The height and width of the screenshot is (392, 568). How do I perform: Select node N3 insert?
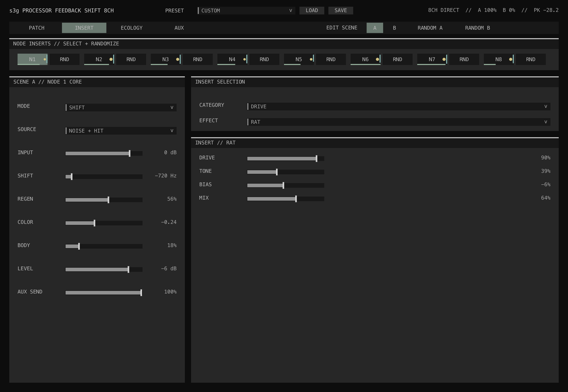pyautogui.click(x=166, y=59)
